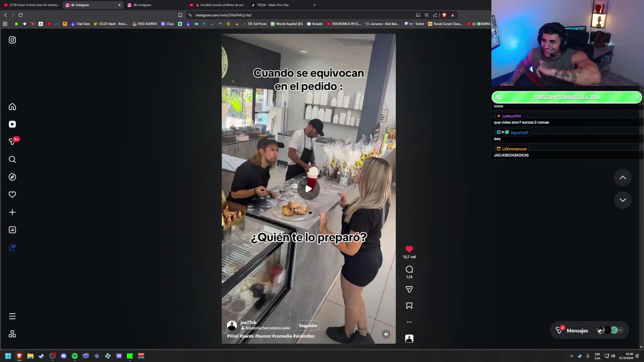
Task: Open the Boludle bookmark
Action: coord(314,24)
